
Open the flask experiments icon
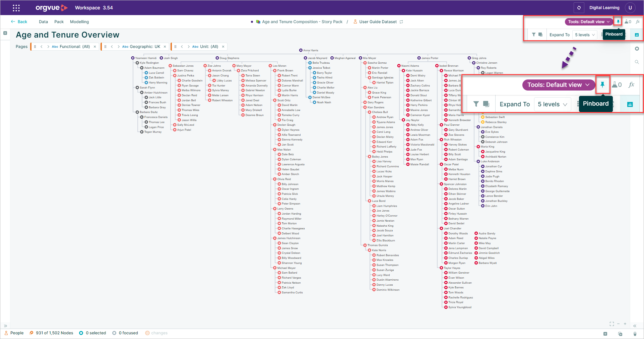point(628,21)
